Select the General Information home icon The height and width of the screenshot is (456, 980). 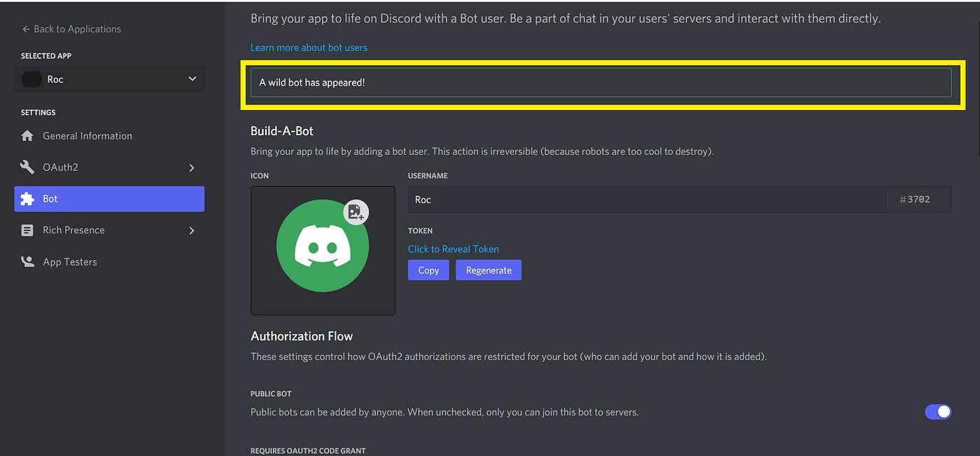coord(27,135)
